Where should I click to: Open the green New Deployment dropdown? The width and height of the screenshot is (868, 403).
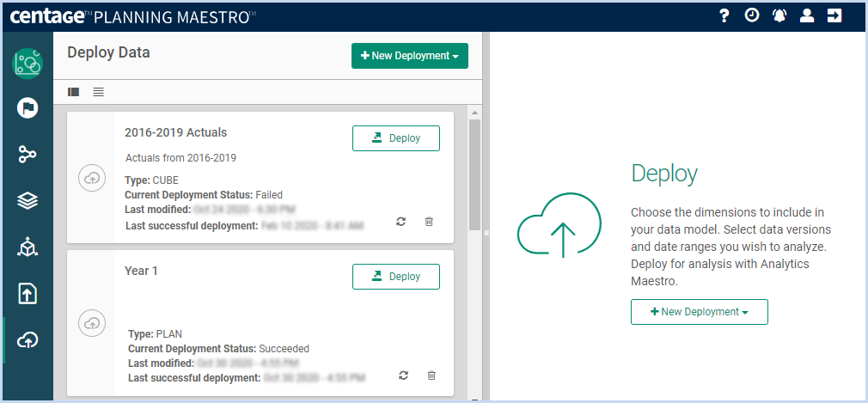point(410,56)
